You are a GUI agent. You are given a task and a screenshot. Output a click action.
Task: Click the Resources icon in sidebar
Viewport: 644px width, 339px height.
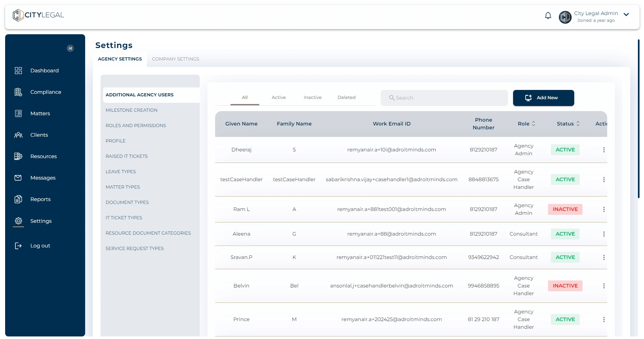click(18, 156)
